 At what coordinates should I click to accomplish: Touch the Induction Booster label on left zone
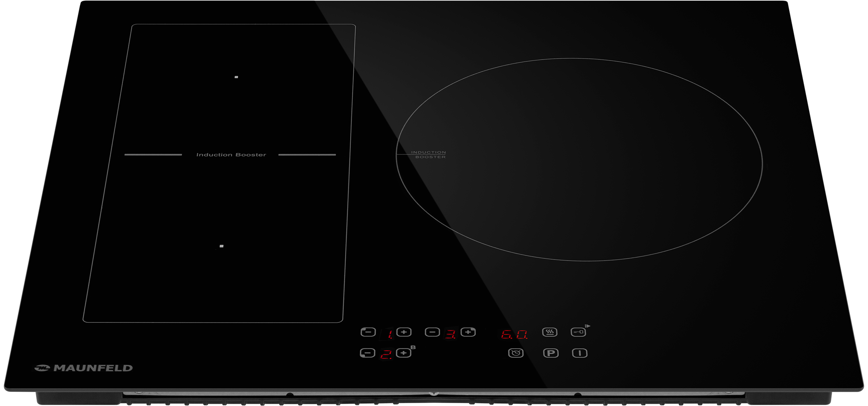(x=231, y=155)
